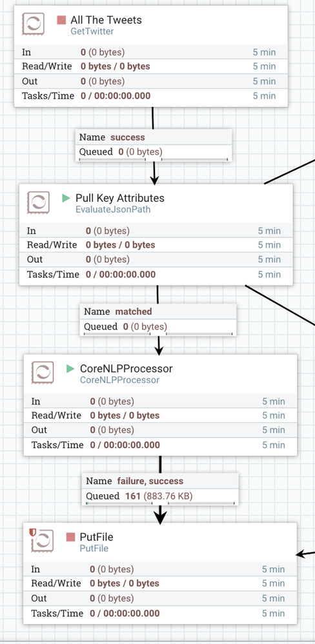This screenshot has width=315, height=644.
Task: Click the green running indicator on Pull Key Attributes
Action: [x=66, y=198]
